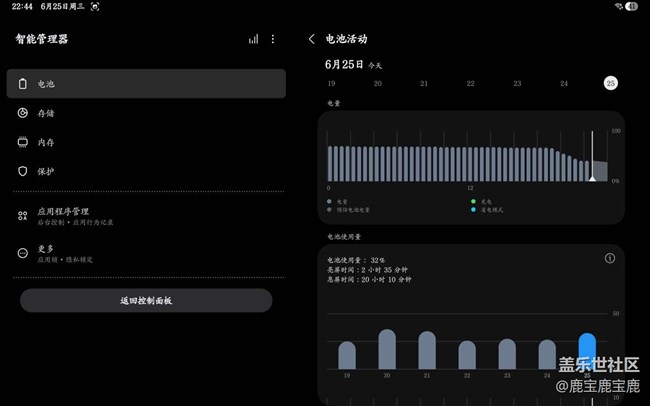
Task: Tap the back arrow beside 电池活动
Action: click(312, 39)
